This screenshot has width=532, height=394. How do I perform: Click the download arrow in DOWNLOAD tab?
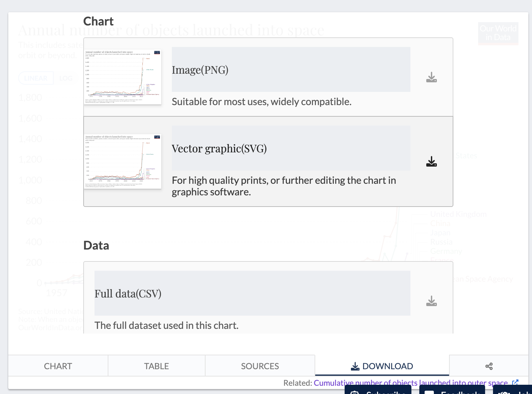pyautogui.click(x=355, y=366)
